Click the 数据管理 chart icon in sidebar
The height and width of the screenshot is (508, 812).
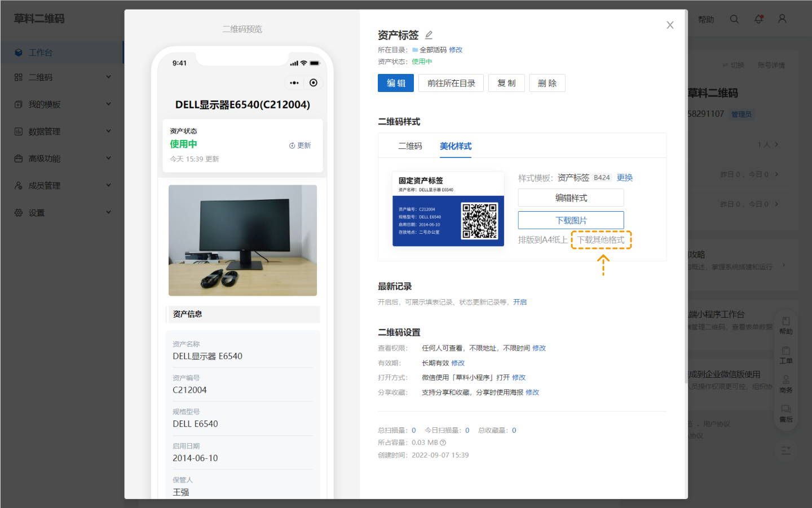coord(19,132)
